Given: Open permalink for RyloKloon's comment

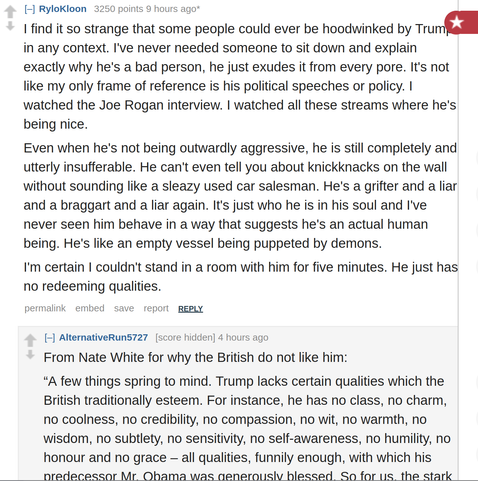Looking at the screenshot, I should tap(45, 308).
